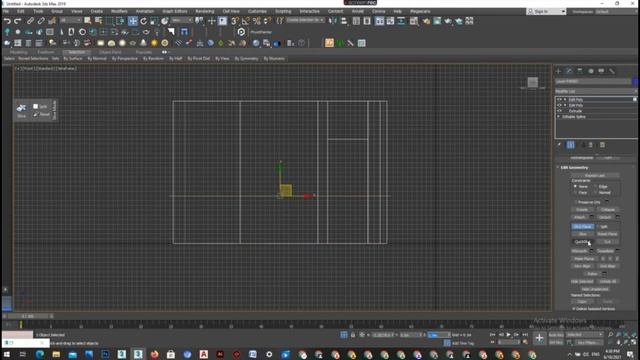
Task: Open the Sign In dropdown
Action: tap(546, 11)
